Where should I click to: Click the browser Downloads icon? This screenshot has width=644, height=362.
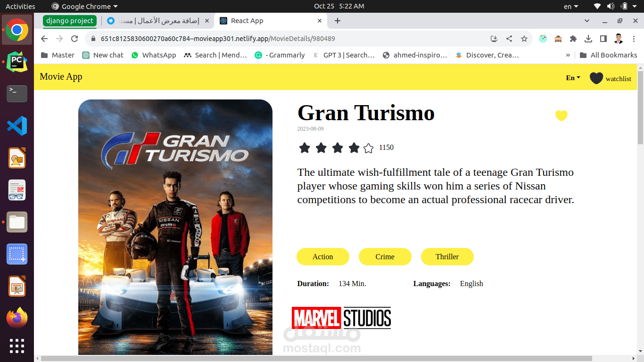pos(588,39)
